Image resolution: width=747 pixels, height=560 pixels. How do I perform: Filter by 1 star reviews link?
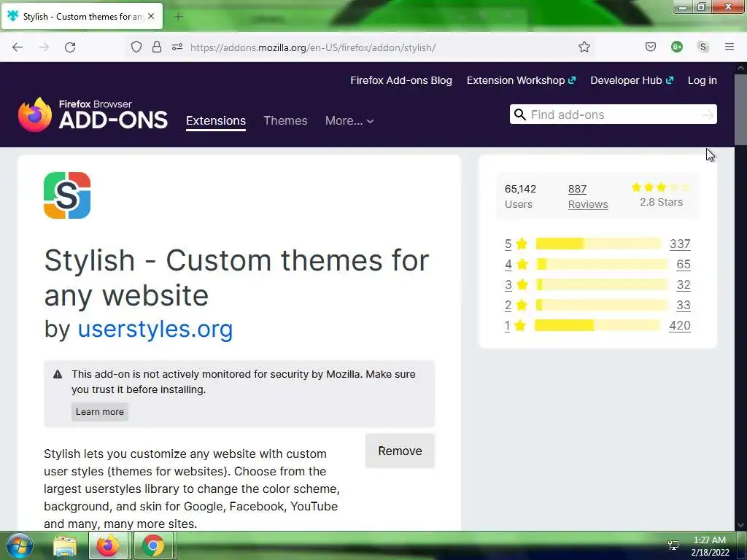(x=508, y=326)
